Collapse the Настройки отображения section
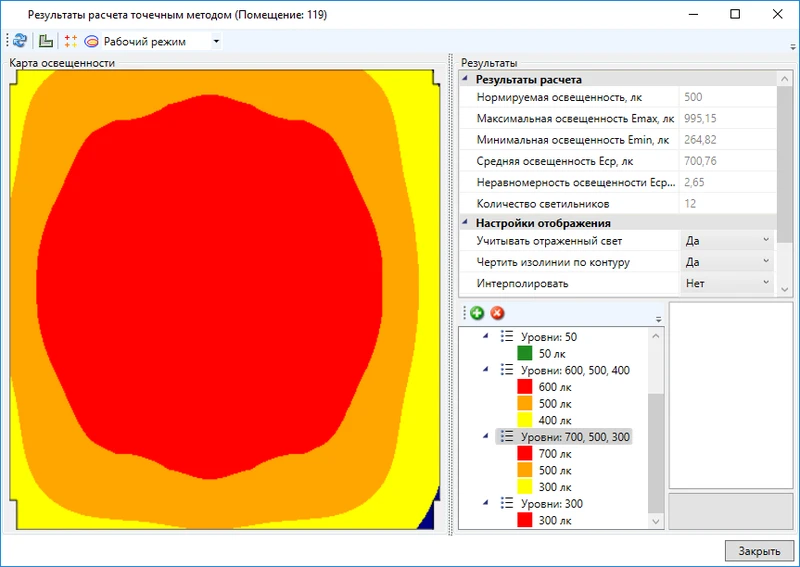 point(465,223)
